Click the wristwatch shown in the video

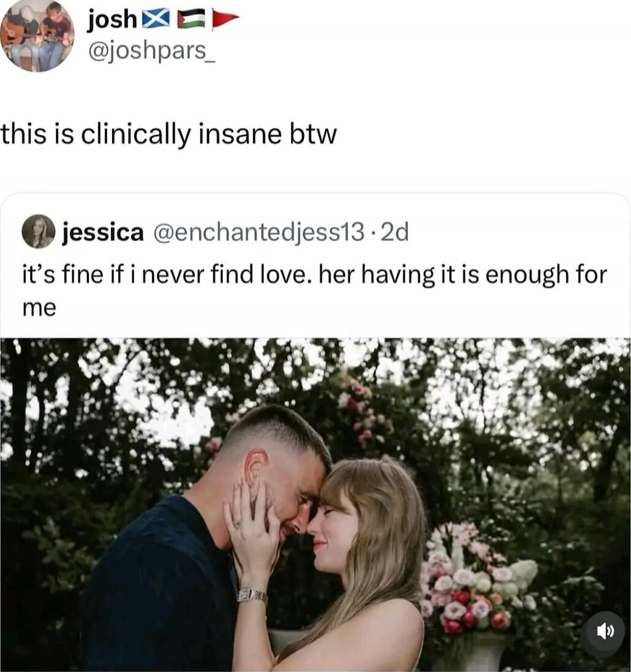tap(252, 595)
